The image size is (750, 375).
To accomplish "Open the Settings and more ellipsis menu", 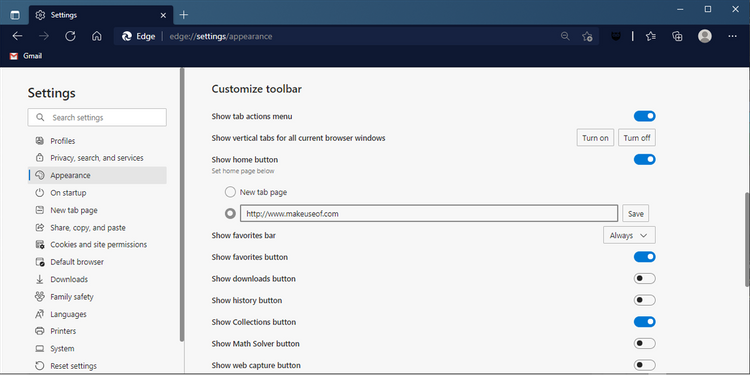I will (732, 36).
